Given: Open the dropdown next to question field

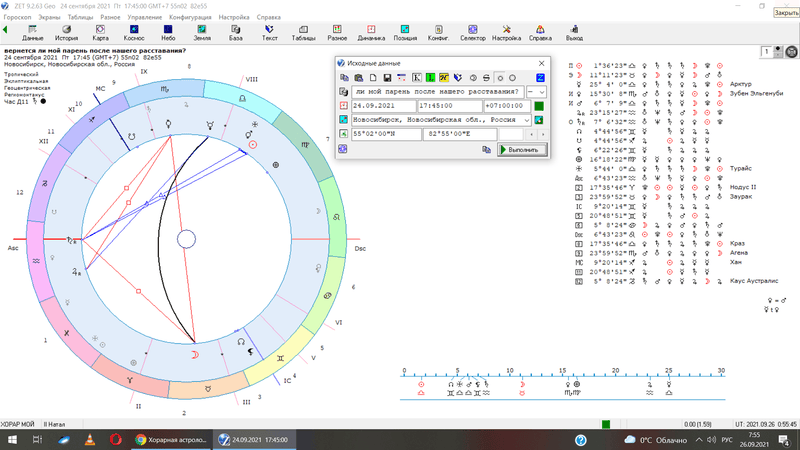Looking at the screenshot, I should (541, 92).
